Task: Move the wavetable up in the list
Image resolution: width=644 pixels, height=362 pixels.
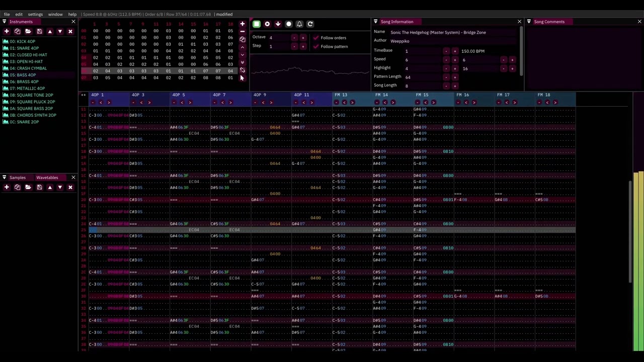Action: click(x=50, y=187)
